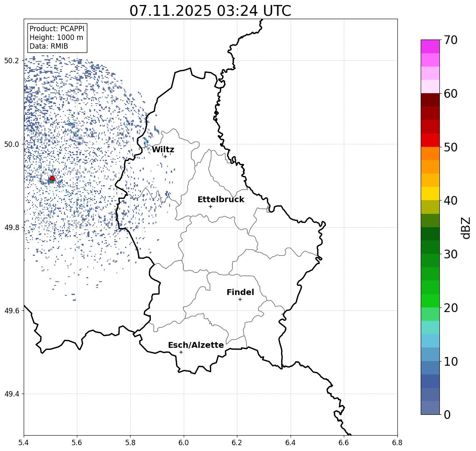Click the colorbar tick label 70

point(451,40)
